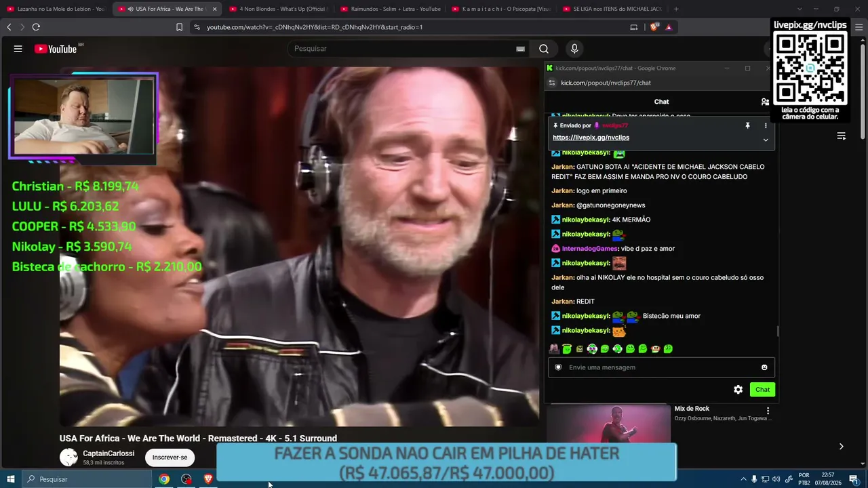868x488 pixels.
Task: Open Google Chrome from the taskbar
Action: pyautogui.click(x=164, y=479)
